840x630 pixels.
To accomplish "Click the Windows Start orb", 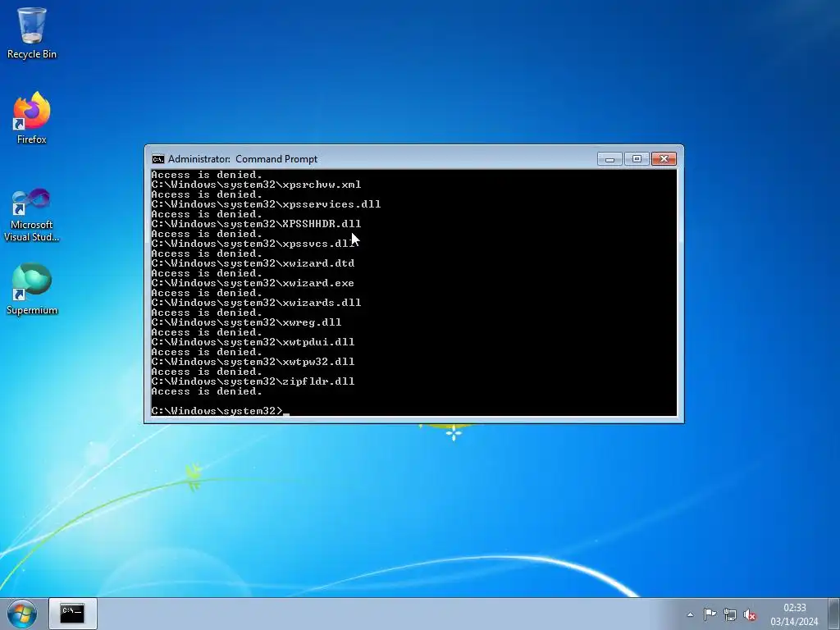I will (x=22, y=614).
